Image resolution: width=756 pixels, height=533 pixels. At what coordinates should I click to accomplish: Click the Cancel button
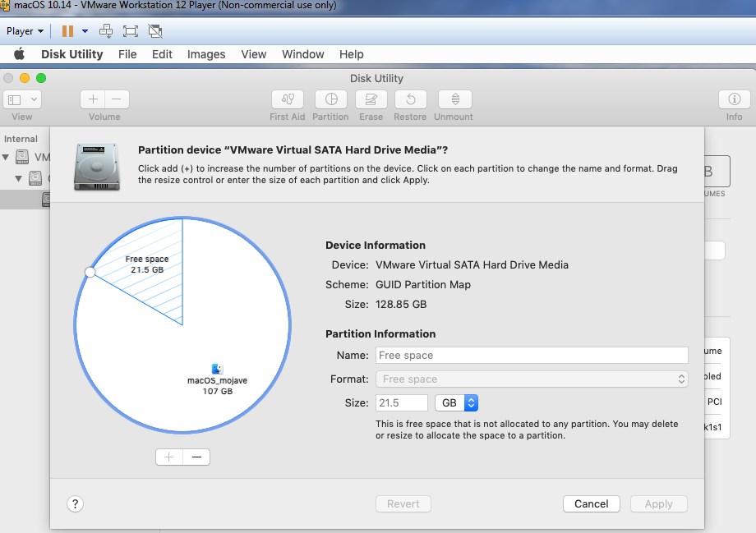pos(591,504)
